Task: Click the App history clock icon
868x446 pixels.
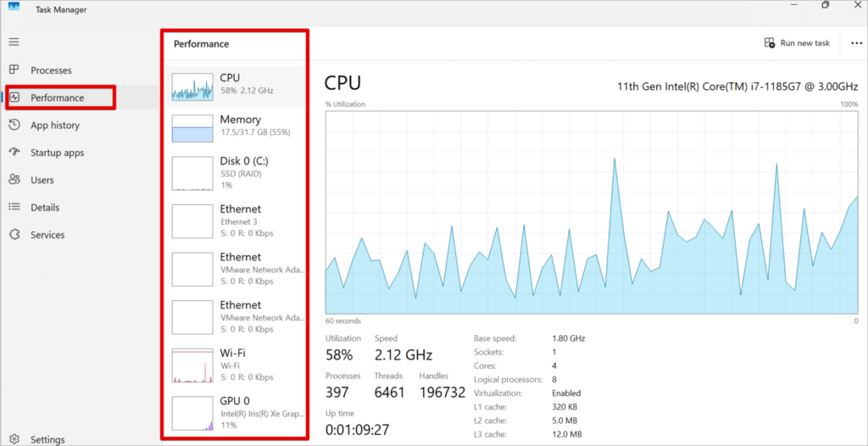Action: coord(14,125)
